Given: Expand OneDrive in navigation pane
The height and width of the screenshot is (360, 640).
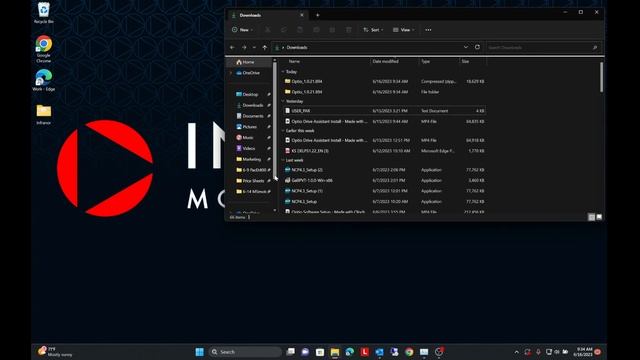Looking at the screenshot, I should point(231,73).
